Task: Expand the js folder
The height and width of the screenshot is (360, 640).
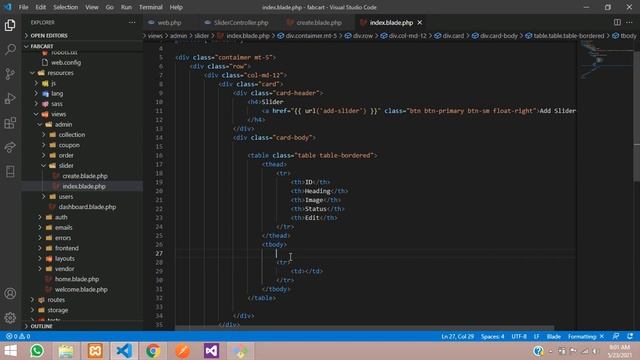Action: 53,83
